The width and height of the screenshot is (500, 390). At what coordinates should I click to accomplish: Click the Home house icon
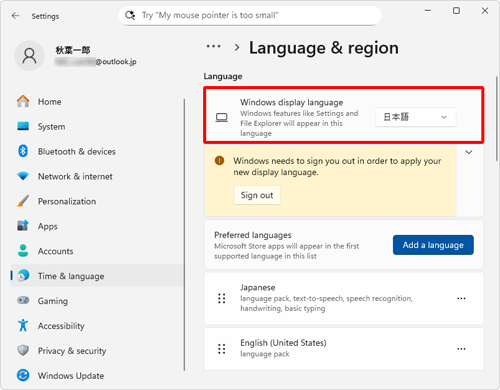click(x=23, y=101)
